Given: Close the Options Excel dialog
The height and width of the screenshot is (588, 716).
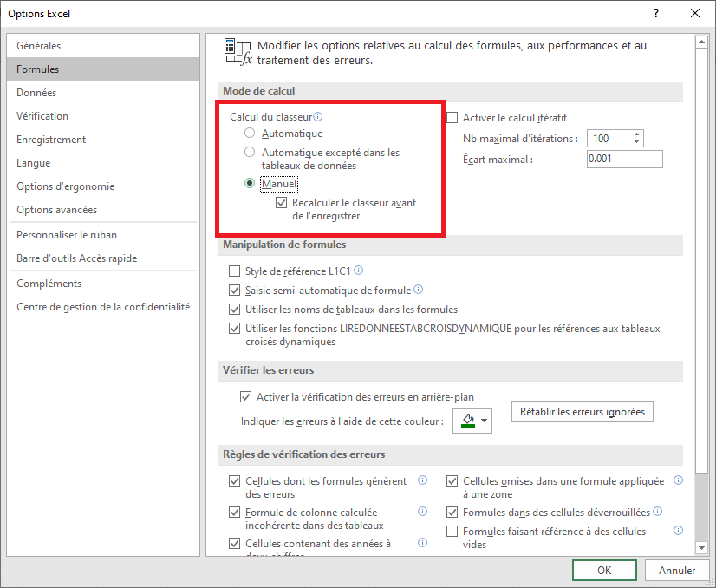Looking at the screenshot, I should tap(695, 13).
